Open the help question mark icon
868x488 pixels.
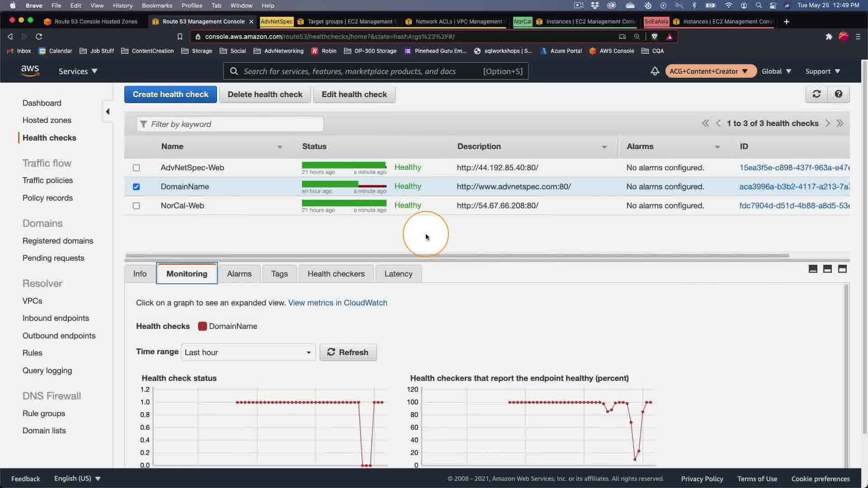coord(839,94)
